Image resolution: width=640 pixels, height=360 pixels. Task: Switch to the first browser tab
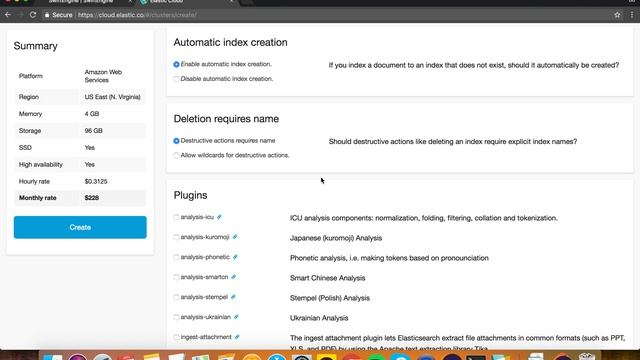pyautogui.click(x=86, y=2)
